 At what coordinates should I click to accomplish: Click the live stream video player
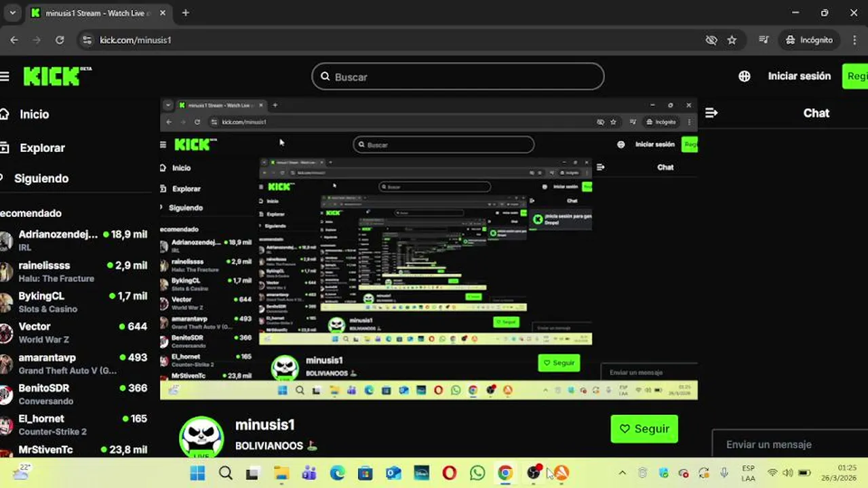tap(429, 249)
